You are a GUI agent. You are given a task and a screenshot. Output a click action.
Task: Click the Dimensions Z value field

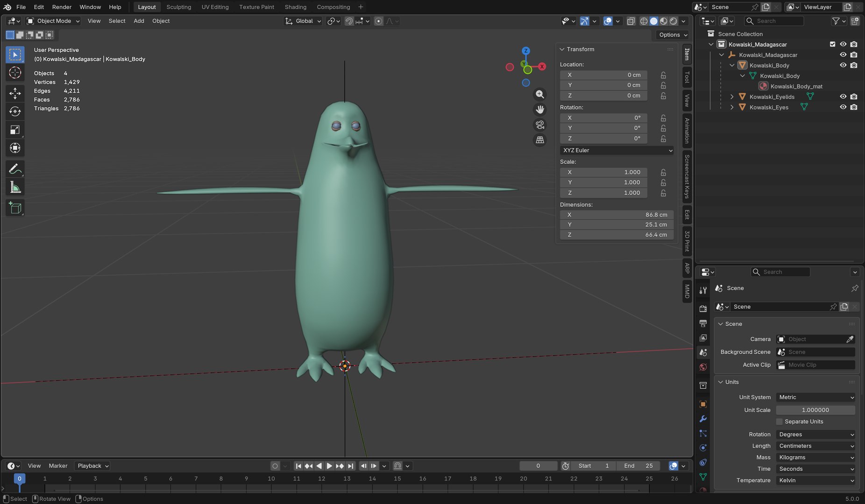tap(617, 235)
